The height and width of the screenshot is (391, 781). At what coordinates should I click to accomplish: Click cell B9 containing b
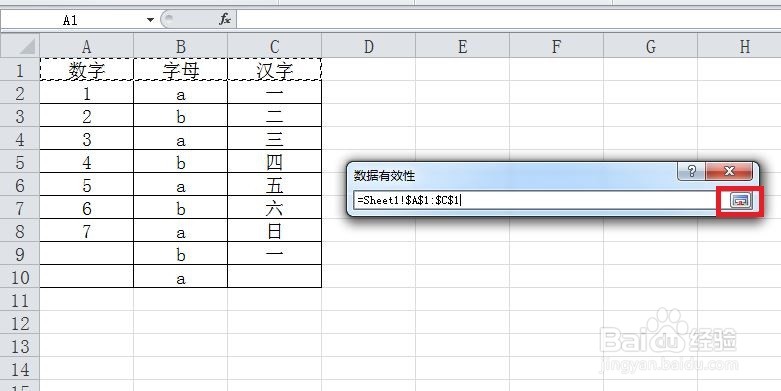pos(181,253)
